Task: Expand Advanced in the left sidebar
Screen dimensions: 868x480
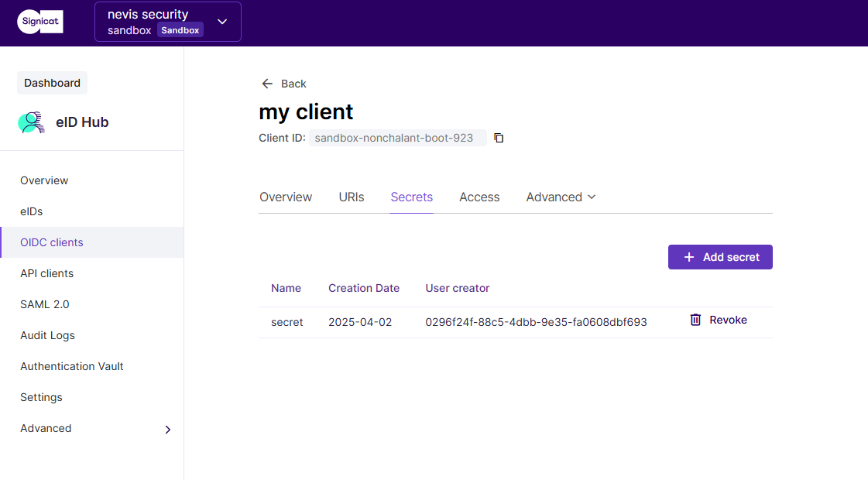Action: [46, 427]
